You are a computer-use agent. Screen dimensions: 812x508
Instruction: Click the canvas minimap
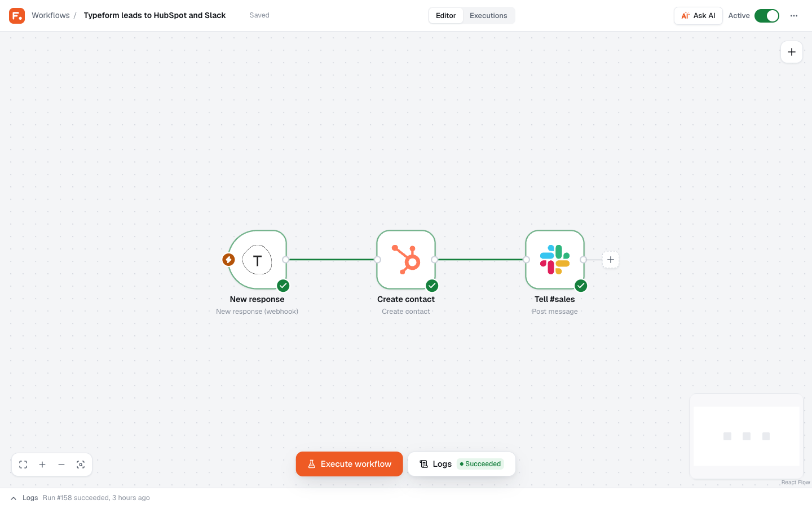click(x=747, y=436)
